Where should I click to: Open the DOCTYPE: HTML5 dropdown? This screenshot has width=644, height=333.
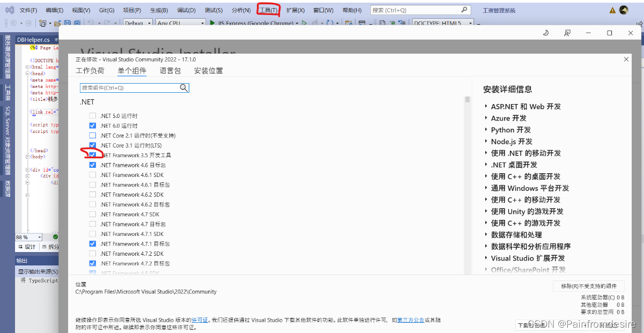click(443, 23)
